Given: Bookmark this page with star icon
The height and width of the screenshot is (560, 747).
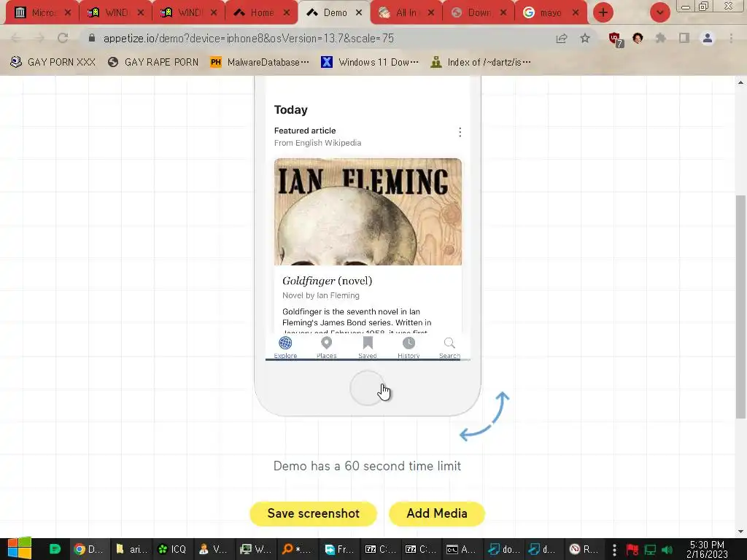Looking at the screenshot, I should click(585, 38).
